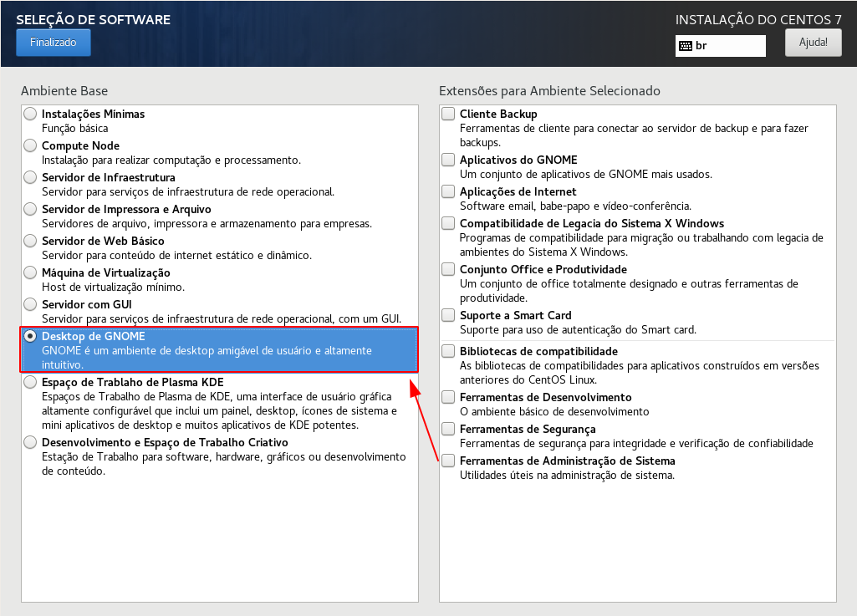Screen dimensions: 857x616
Task: Click 'Software email, babe-papo e vídeo-conferência.' text
Action: 575,206
